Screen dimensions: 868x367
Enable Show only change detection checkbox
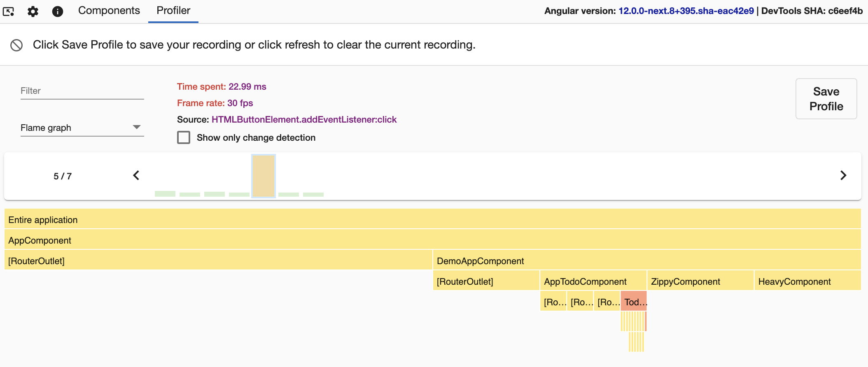[184, 137]
